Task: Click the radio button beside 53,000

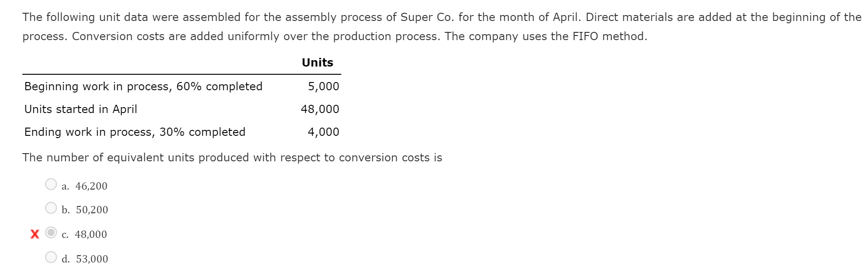Action: 51,257
